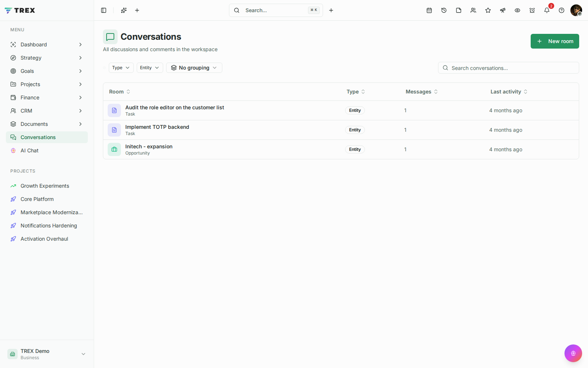Open favorites star icon

[488, 10]
